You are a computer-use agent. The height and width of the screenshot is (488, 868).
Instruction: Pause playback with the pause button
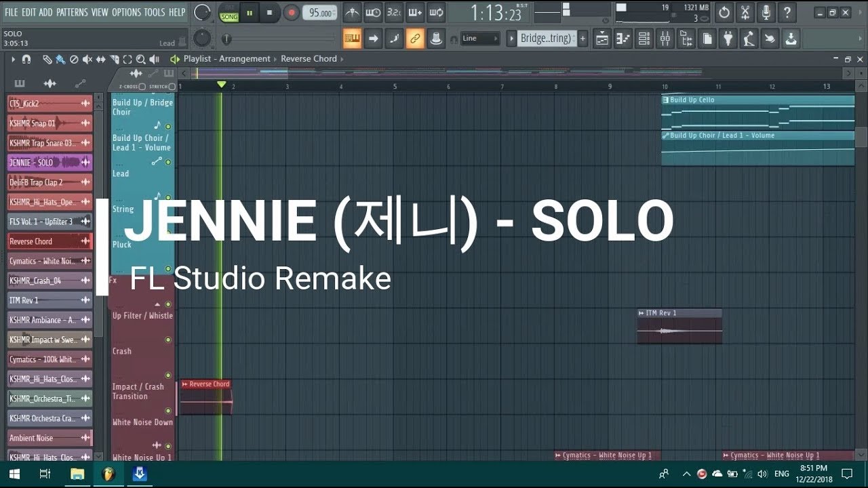pos(250,12)
